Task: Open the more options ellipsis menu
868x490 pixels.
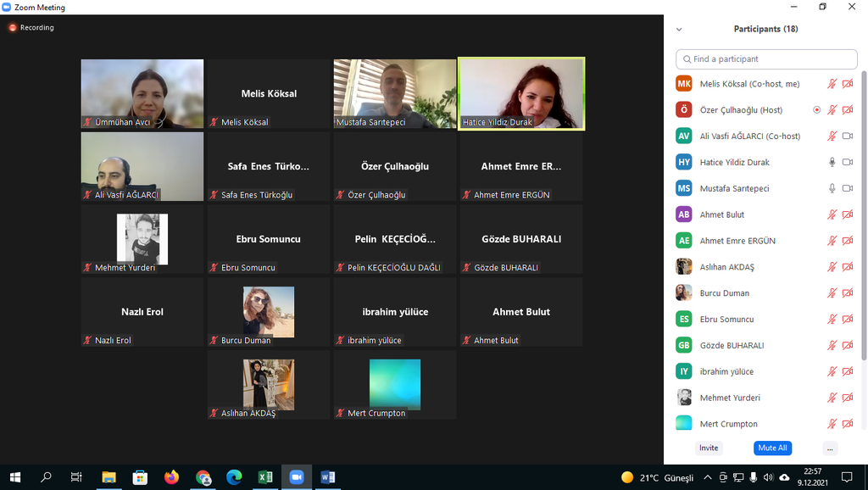Action: click(x=830, y=448)
